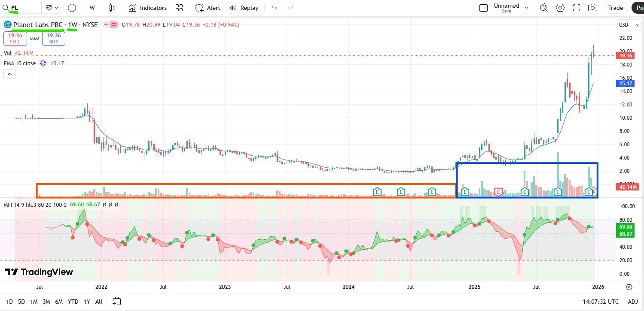Switch to the 1M date range

34,302
